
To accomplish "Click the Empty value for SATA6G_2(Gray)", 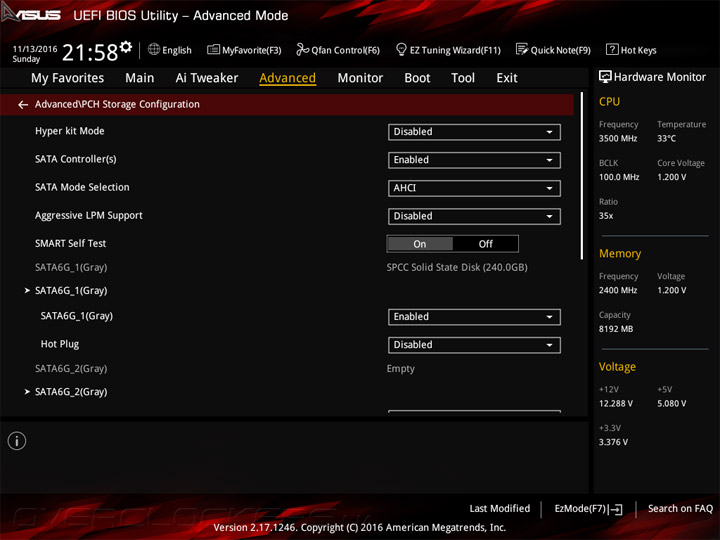I will 400,369.
